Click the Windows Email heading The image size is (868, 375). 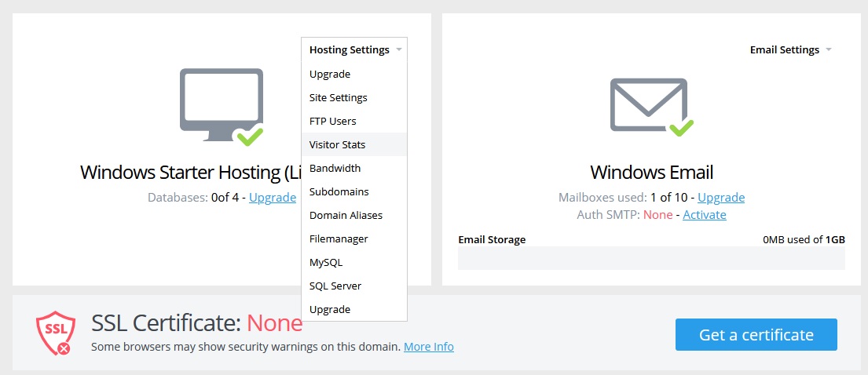pyautogui.click(x=651, y=172)
